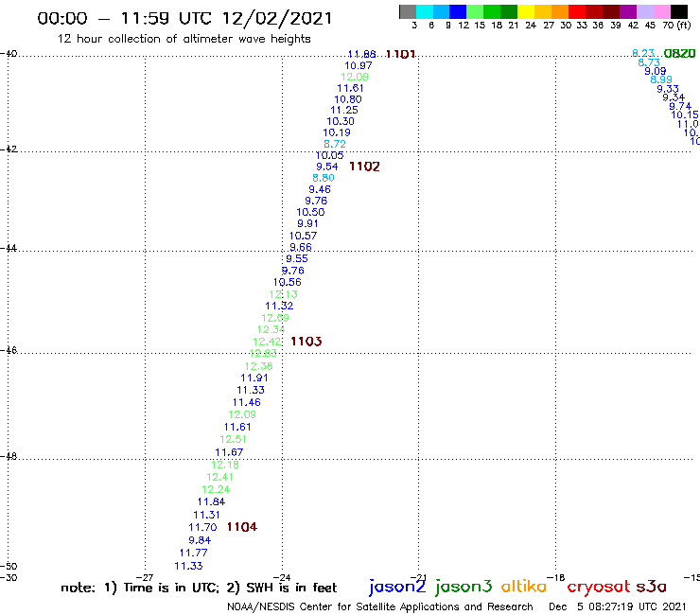
Task: Click the green 0820 time marker
Action: [679, 54]
